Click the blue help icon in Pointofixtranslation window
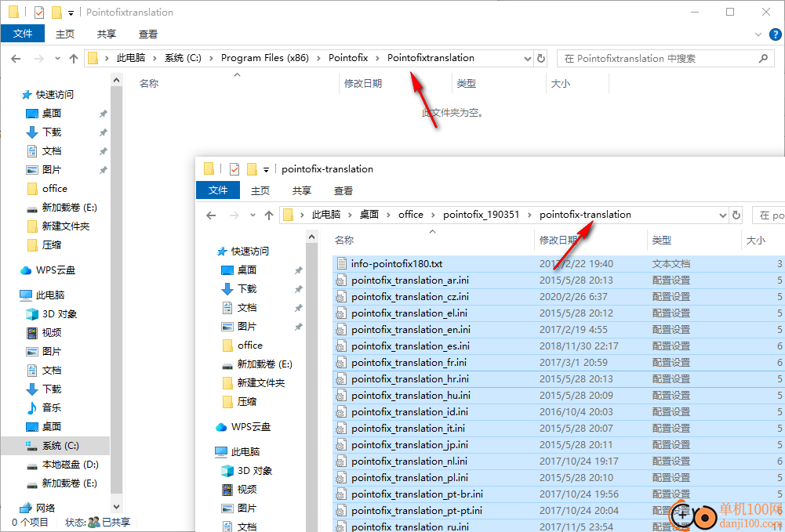 pos(775,34)
